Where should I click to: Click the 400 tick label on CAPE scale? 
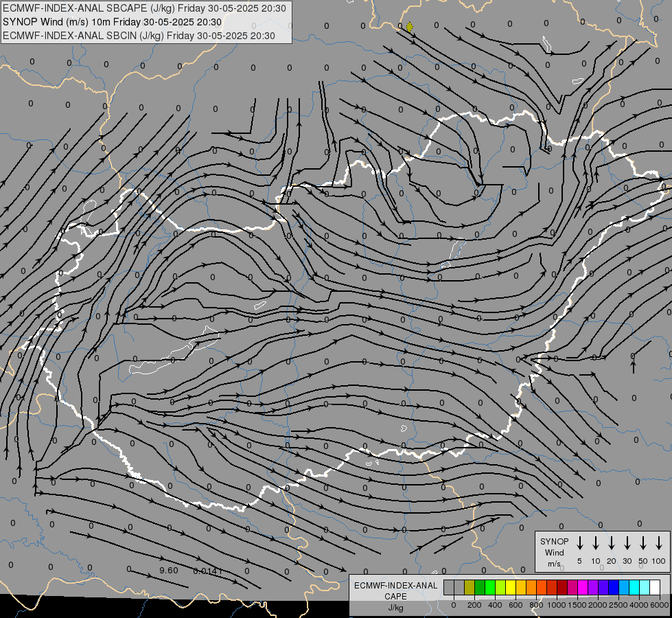click(x=495, y=605)
